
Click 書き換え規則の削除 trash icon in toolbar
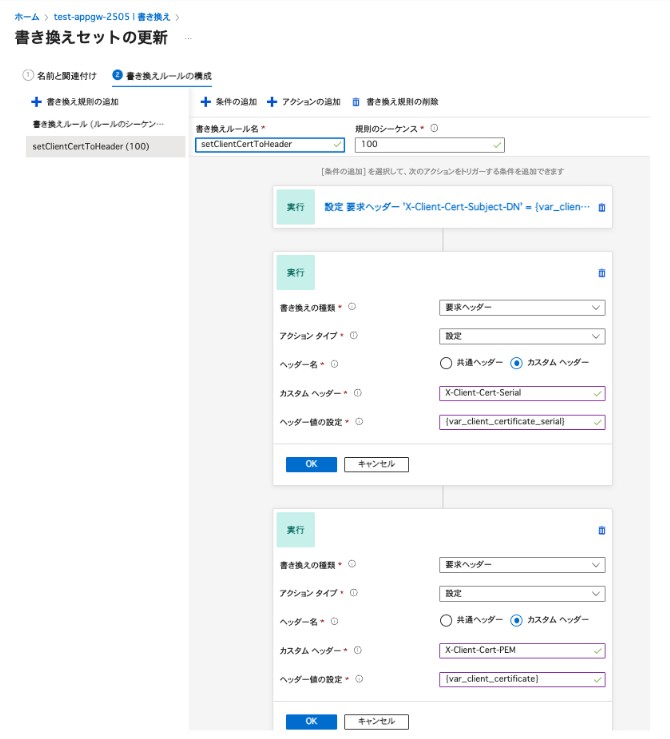point(356,102)
